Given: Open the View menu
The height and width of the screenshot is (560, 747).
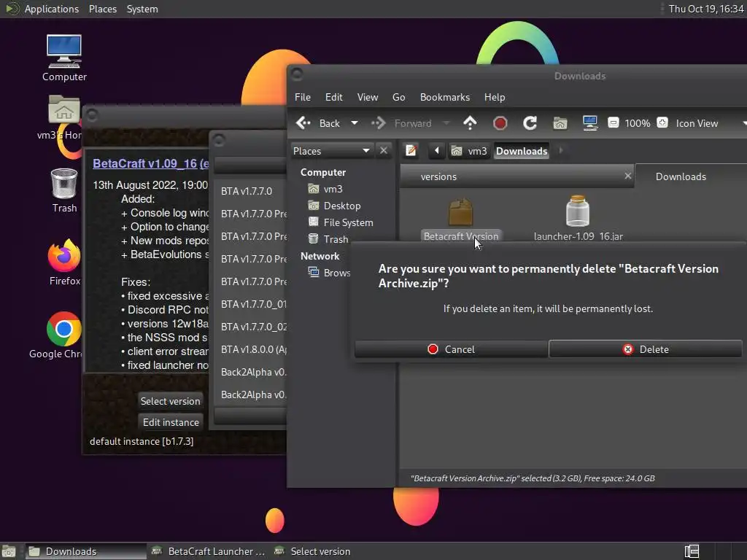Looking at the screenshot, I should click(x=368, y=97).
